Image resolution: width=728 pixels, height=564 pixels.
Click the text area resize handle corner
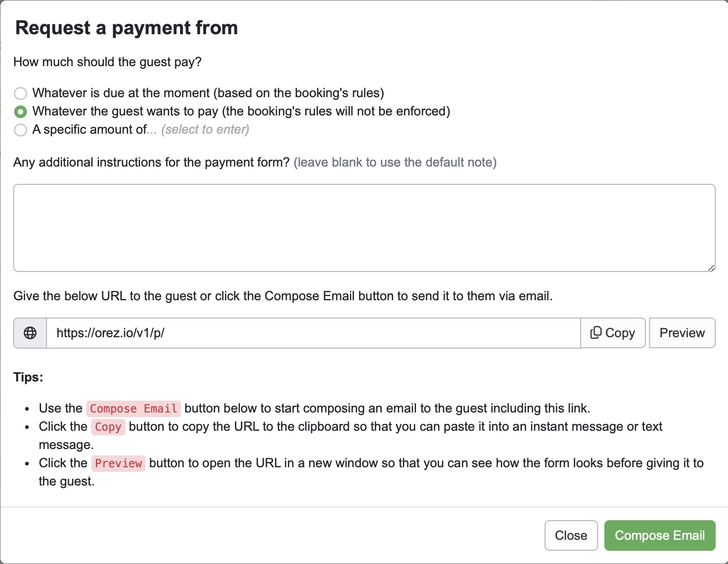click(x=711, y=268)
